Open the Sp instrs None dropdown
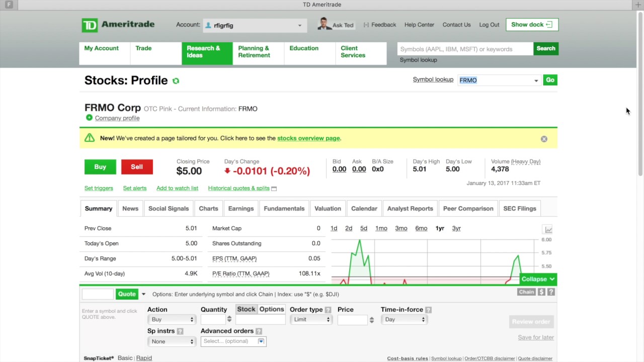Image resolution: width=644 pixels, height=362 pixels. 171,341
